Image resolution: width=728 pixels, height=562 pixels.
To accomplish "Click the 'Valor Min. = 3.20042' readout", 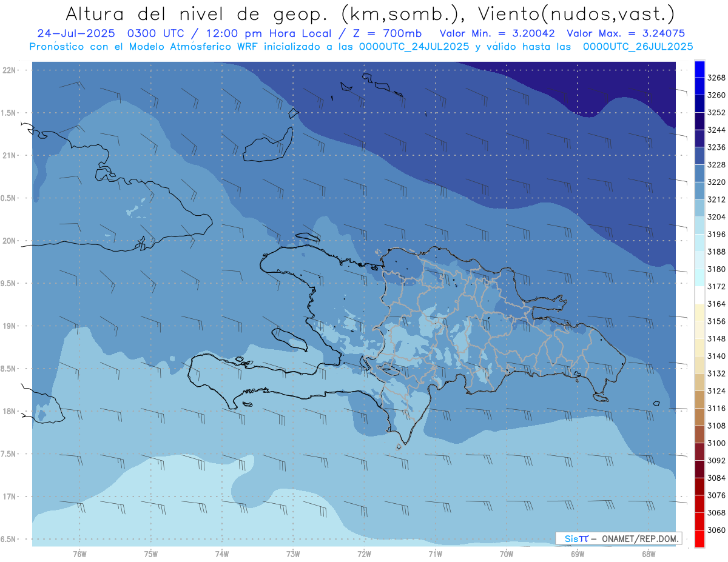I will [498, 33].
